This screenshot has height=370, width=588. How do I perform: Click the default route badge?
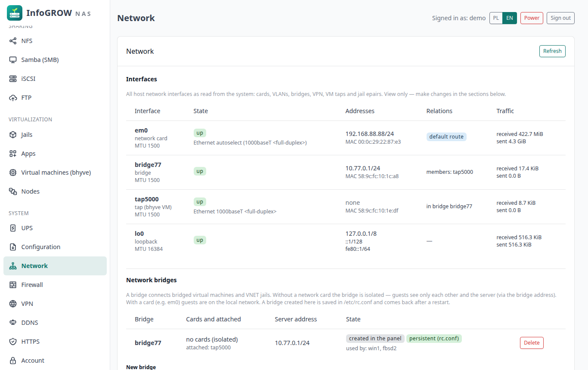(x=446, y=136)
